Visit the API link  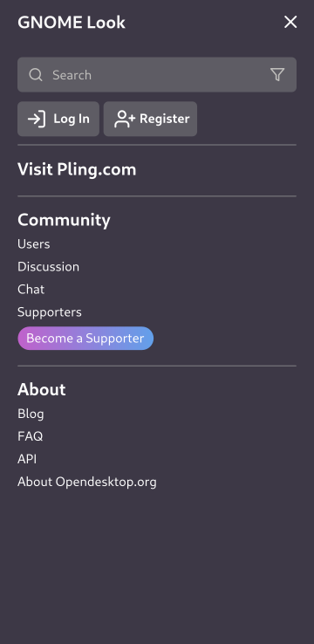(x=27, y=459)
